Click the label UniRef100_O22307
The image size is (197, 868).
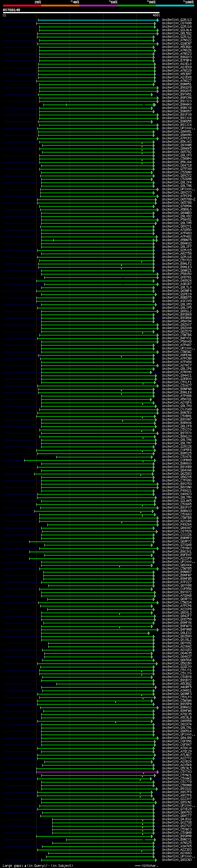tap(177, 799)
